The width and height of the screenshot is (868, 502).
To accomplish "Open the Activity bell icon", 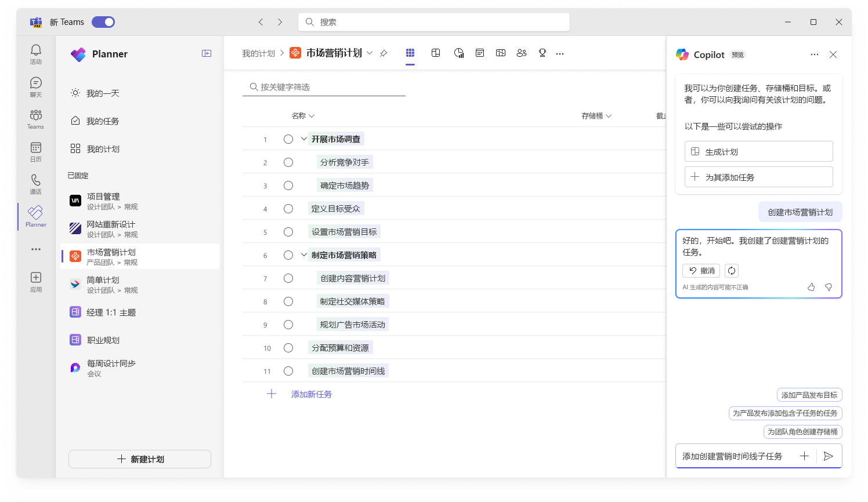I will 36,50.
